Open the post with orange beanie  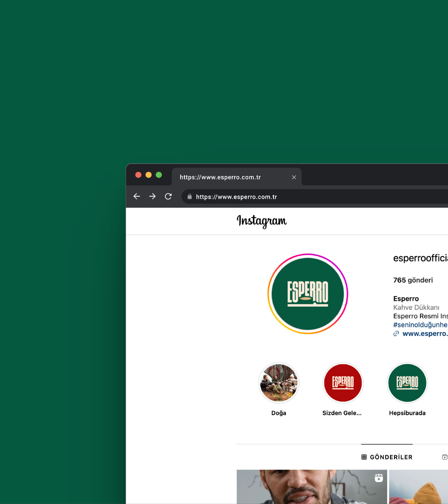[419, 487]
